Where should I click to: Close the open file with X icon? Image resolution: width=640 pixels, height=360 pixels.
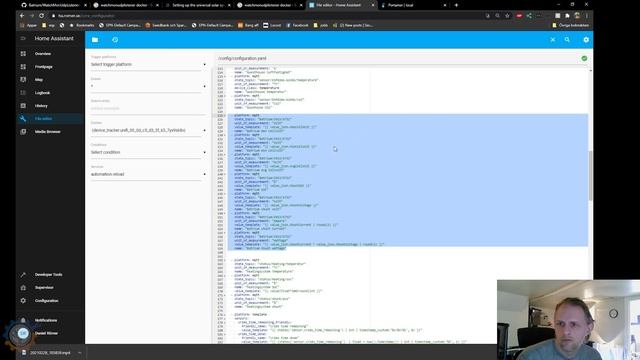(x=553, y=40)
